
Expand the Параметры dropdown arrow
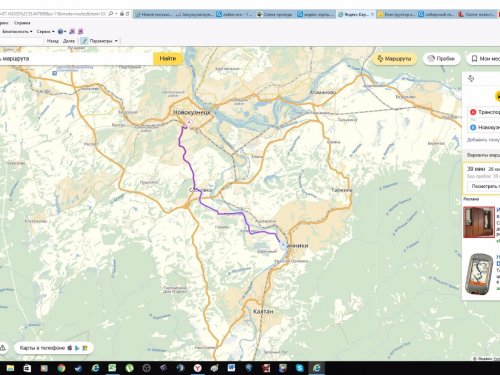(x=116, y=41)
